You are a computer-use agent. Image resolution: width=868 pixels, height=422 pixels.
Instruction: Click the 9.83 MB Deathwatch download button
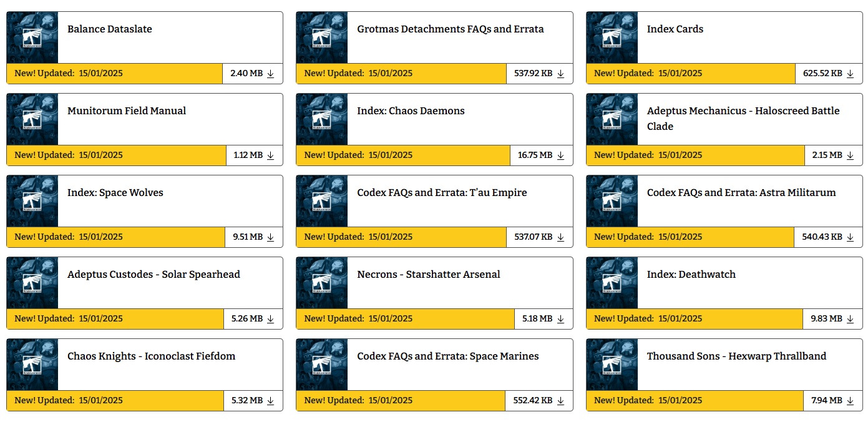click(x=833, y=318)
